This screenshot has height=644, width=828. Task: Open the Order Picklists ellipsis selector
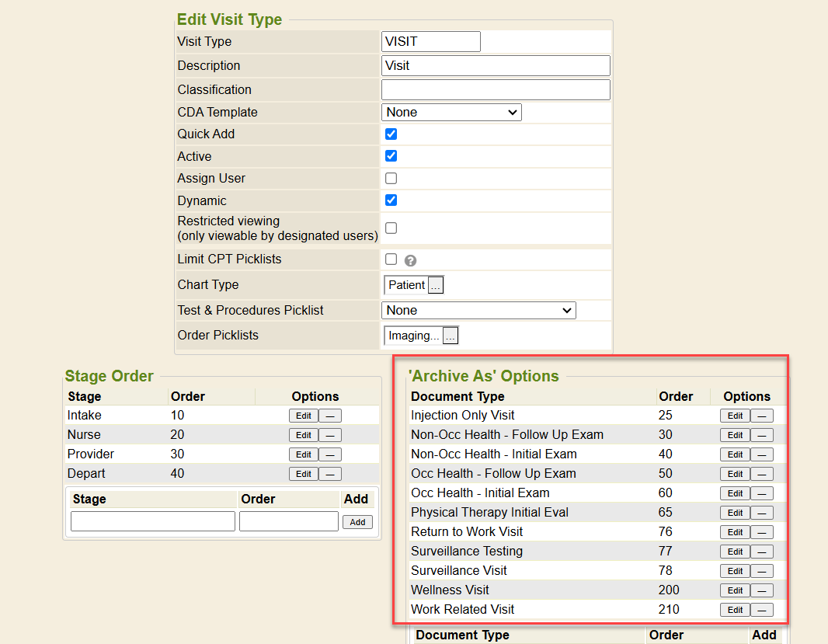point(451,336)
